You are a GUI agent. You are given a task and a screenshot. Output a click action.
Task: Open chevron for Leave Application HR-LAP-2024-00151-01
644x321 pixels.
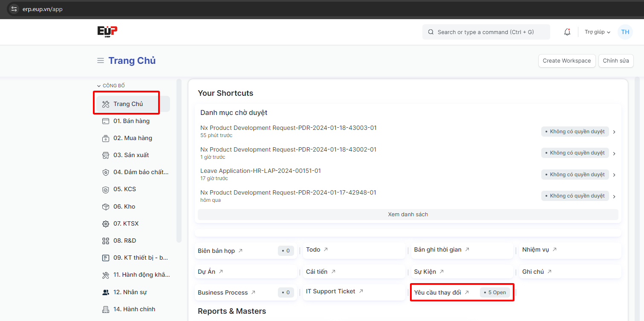pos(614,175)
